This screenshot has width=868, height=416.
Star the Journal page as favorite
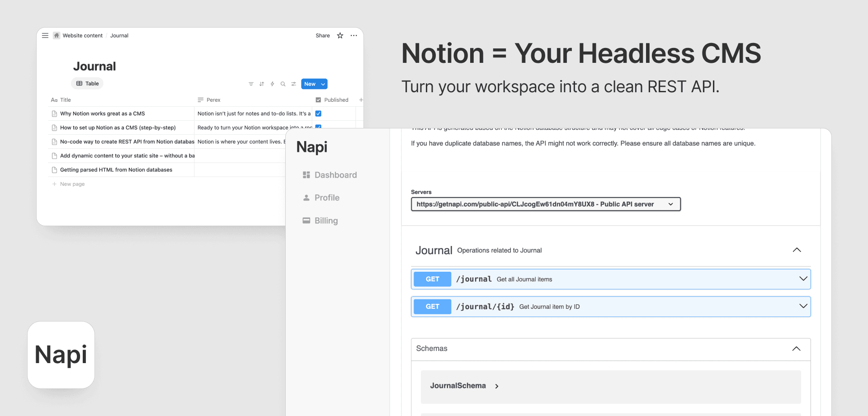pos(340,36)
